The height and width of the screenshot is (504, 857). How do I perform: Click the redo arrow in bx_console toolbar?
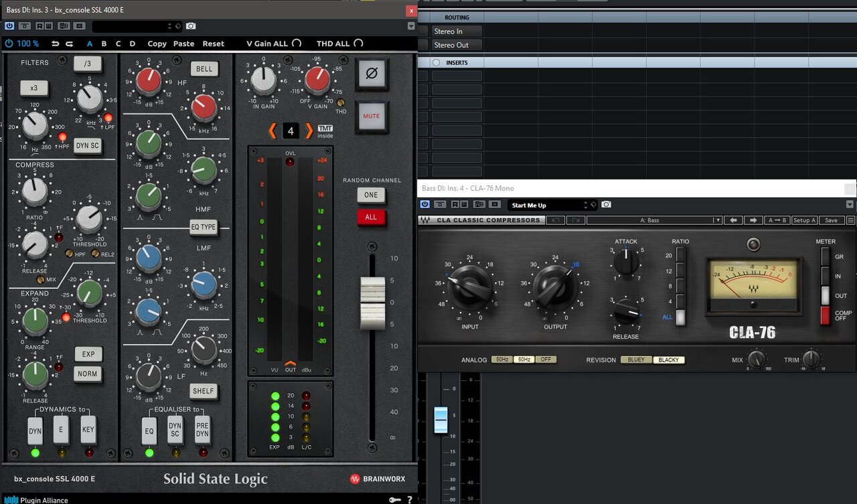(x=70, y=44)
